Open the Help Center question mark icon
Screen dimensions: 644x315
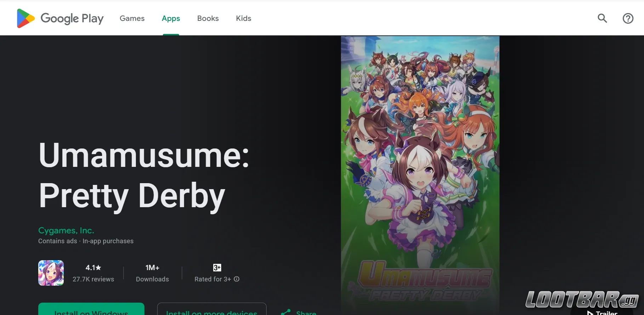[628, 18]
